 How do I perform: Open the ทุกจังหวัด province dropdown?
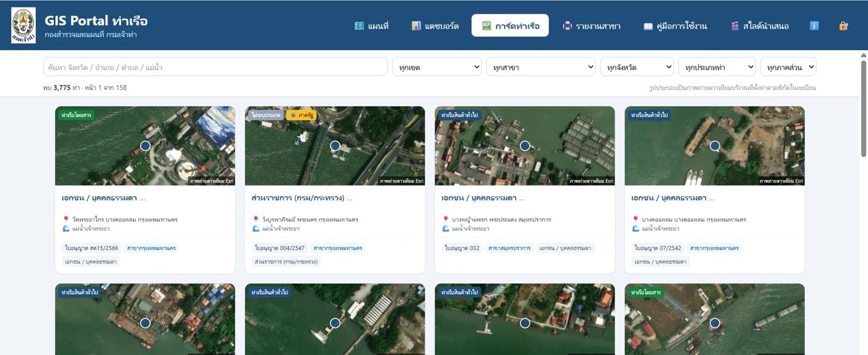(x=637, y=67)
